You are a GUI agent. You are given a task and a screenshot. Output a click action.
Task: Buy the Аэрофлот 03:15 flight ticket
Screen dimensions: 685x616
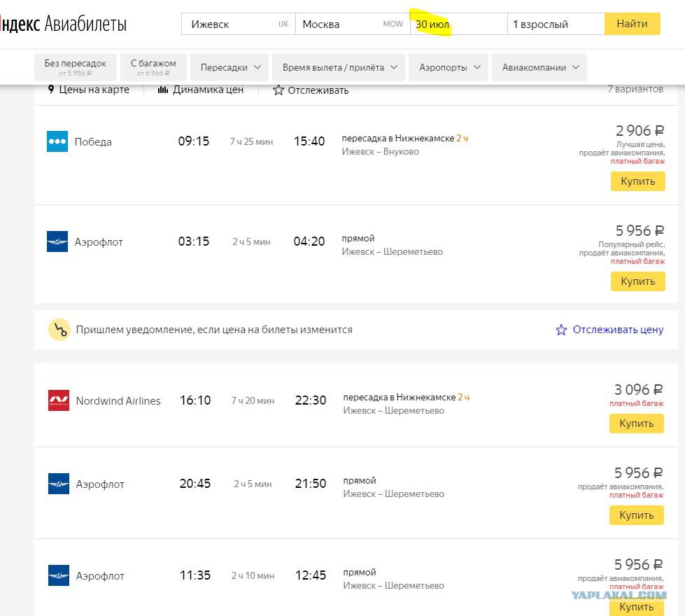click(x=638, y=281)
